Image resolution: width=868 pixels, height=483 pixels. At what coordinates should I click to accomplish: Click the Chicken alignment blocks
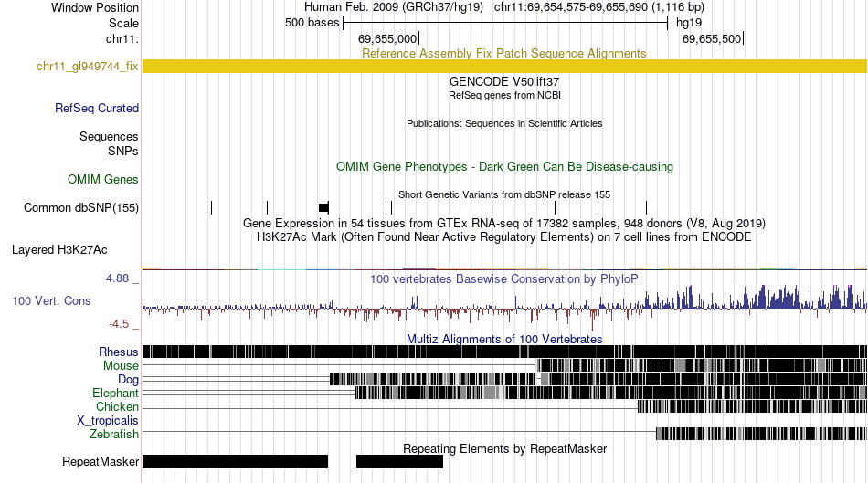coord(752,406)
